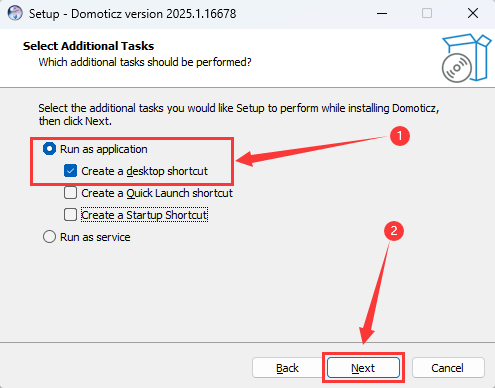The height and width of the screenshot is (388, 495).
Task: Minimize the Domoticz Setup window
Action: (x=382, y=14)
